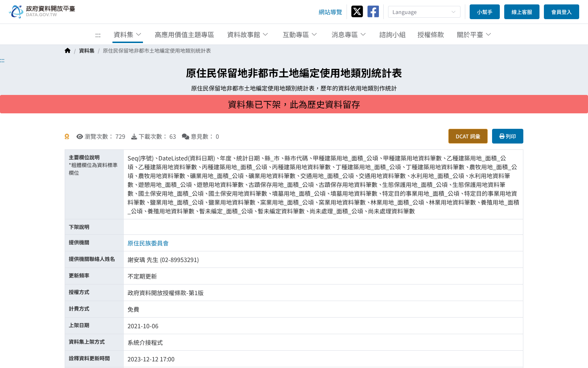Image resolution: width=588 pixels, height=368 pixels.
Task: Click the 資料集 breadcrumb link
Action: tap(87, 51)
